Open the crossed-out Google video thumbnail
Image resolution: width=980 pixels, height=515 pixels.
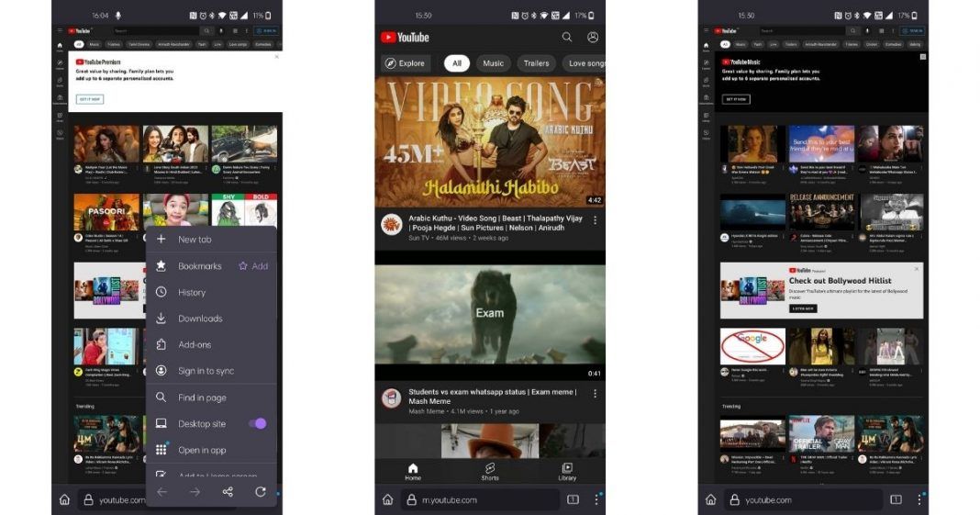click(752, 346)
